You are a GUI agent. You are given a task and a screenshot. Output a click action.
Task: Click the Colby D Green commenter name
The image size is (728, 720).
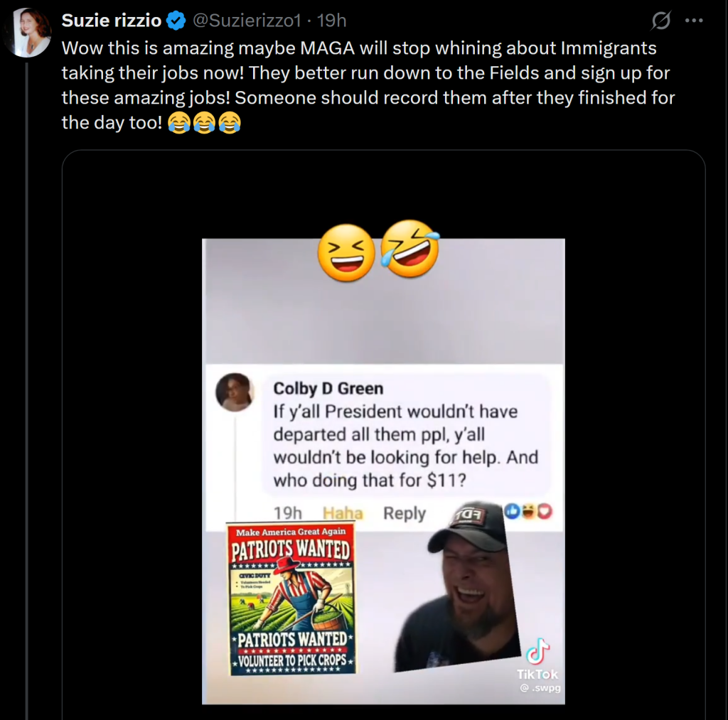[328, 389]
